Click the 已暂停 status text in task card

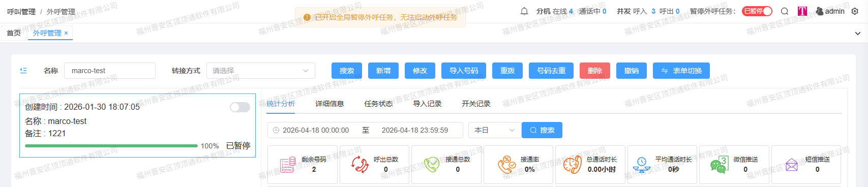coord(238,146)
